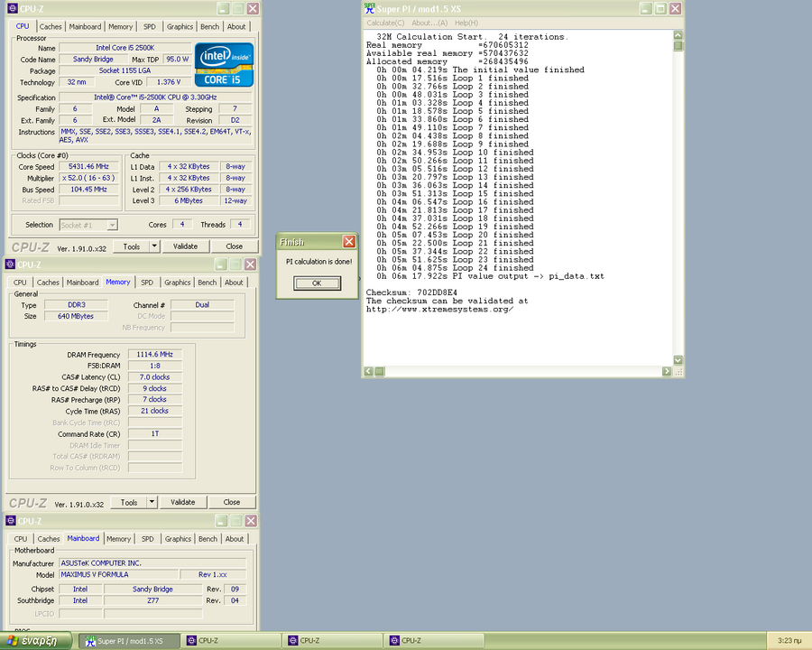Click Super PI vertical scrollbar thumb
Viewport: 812px width, 650px height.
pyautogui.click(x=678, y=46)
